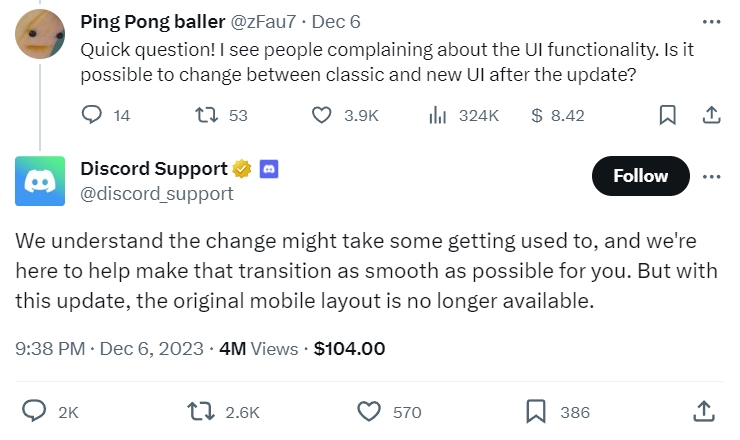Share Ping Pong baller's tweet

pos(711,116)
